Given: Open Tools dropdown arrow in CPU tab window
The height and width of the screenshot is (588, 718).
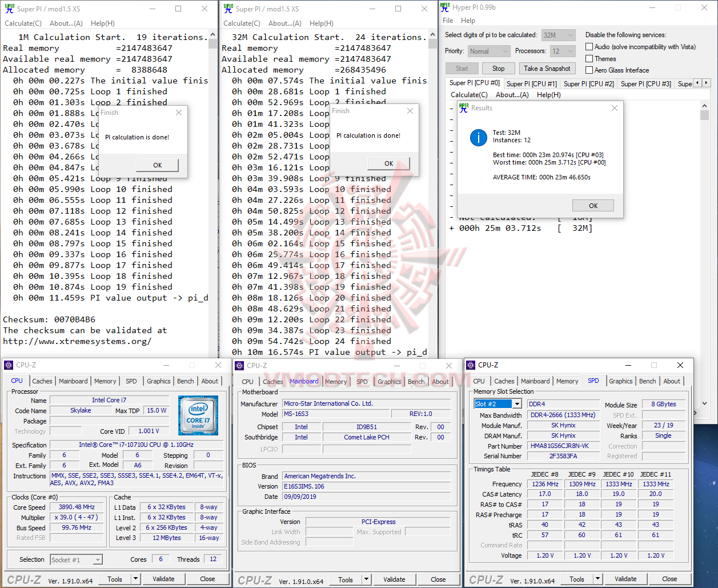Looking at the screenshot, I should [136, 579].
